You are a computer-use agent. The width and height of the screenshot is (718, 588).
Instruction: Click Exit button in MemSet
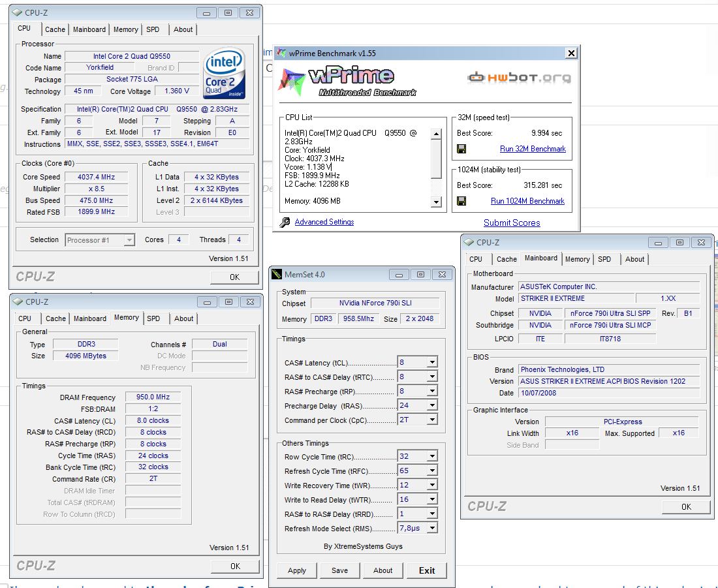tap(427, 570)
